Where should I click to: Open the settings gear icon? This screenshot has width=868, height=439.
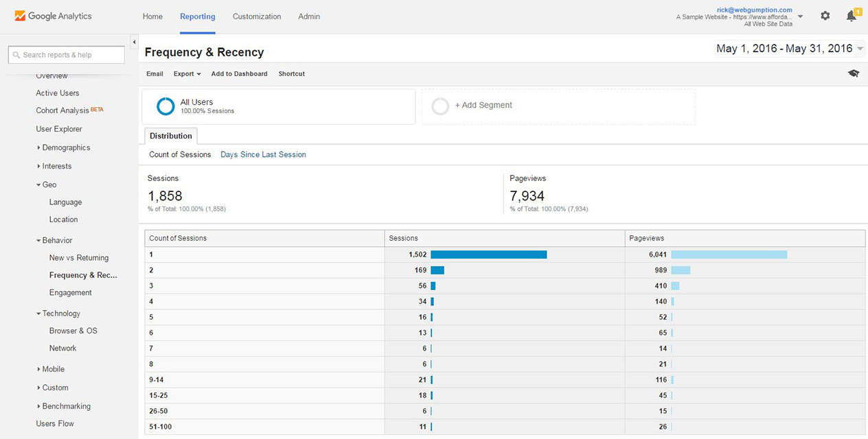point(825,16)
